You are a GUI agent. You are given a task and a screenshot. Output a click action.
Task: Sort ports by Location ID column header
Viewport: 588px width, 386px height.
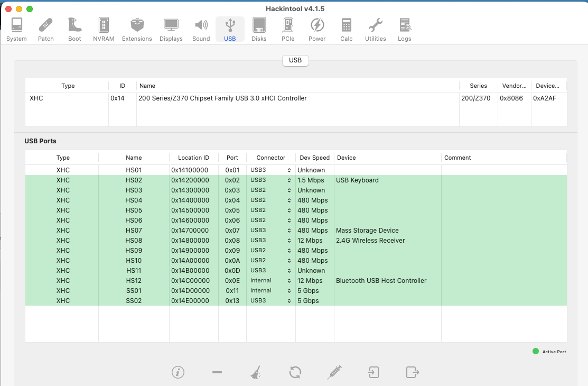click(193, 158)
